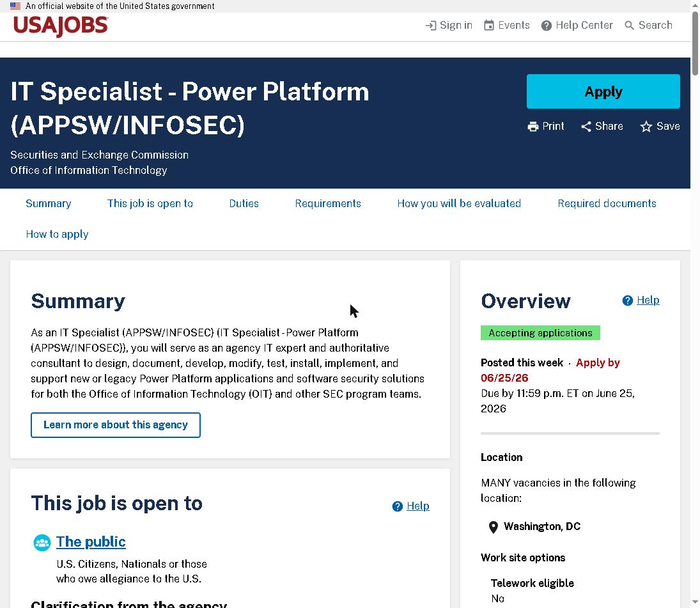Screen dimensions: 700x608
Task: Click help icon beside This job is open to
Action: tap(398, 506)
